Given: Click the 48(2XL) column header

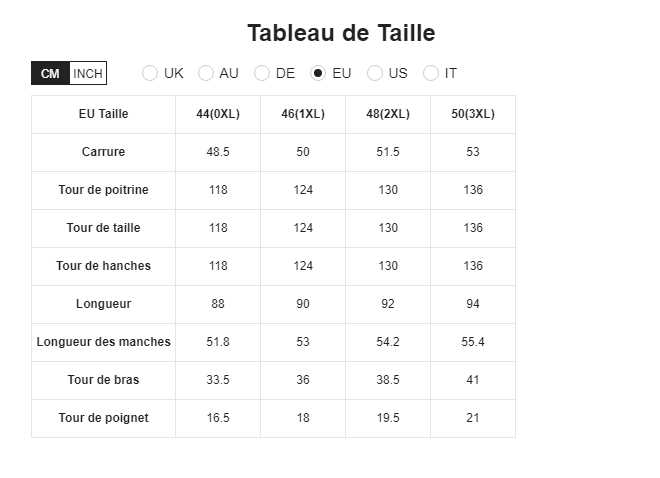Looking at the screenshot, I should click(x=388, y=114).
